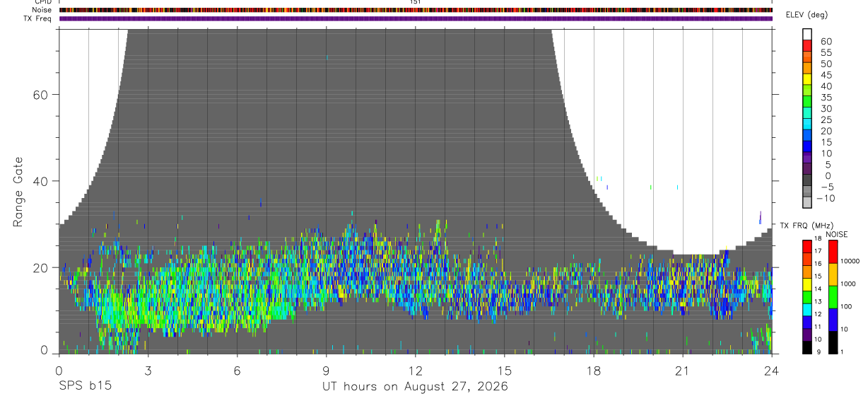Click the yellow 1000 segment of NOISE colorbar

833,274
